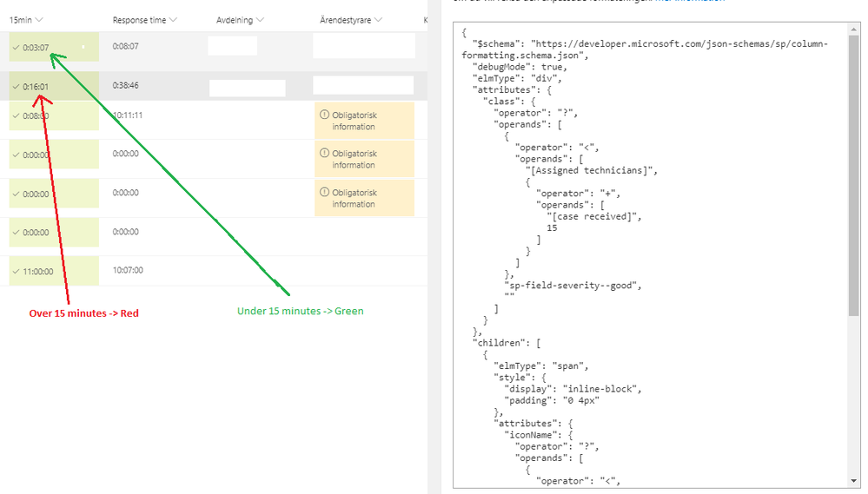Click Obligatorisk information in the 10:11:11 row

click(x=354, y=121)
